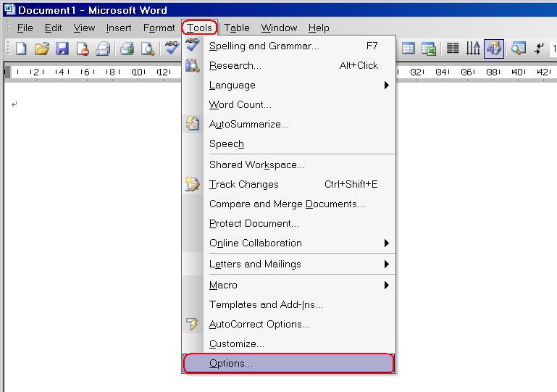Toggle Show/Hide paragraph marks icon
The height and width of the screenshot is (392, 557).
coord(539,49)
